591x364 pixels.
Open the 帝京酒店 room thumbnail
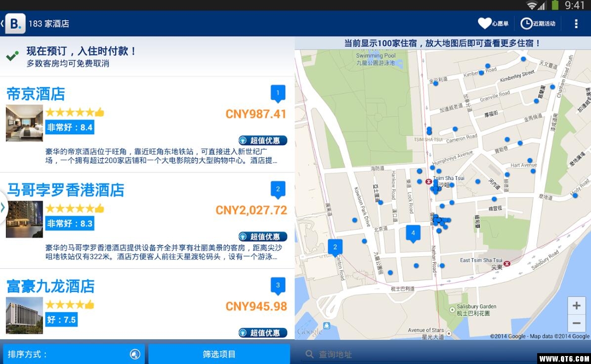pos(25,123)
